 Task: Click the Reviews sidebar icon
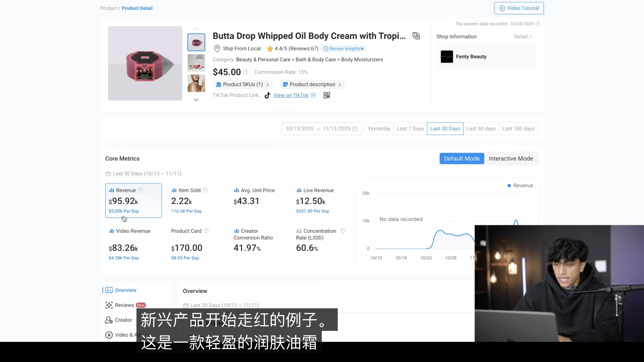click(x=109, y=305)
